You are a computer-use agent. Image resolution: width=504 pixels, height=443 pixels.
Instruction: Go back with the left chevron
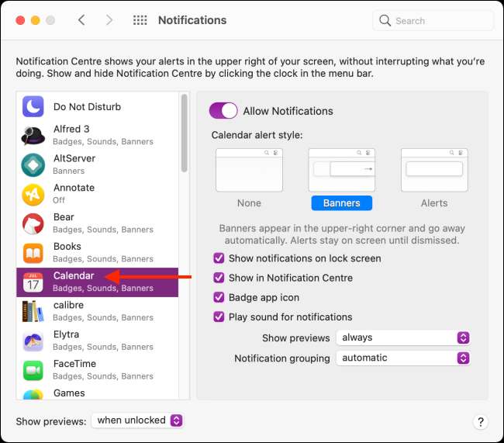[81, 20]
